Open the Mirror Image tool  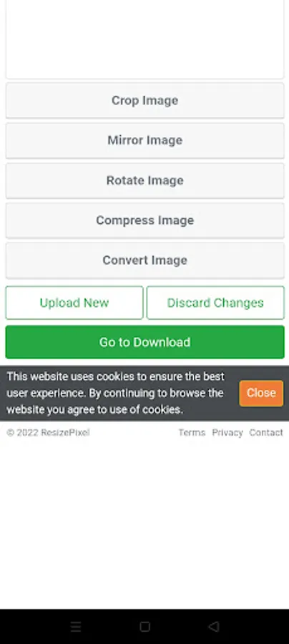pos(144,140)
